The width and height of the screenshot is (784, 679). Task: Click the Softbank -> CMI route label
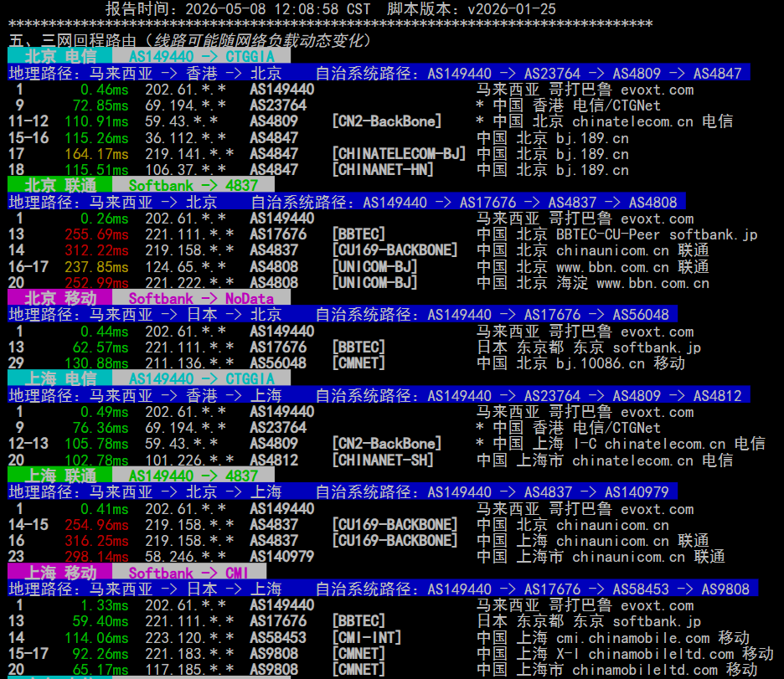tap(189, 573)
